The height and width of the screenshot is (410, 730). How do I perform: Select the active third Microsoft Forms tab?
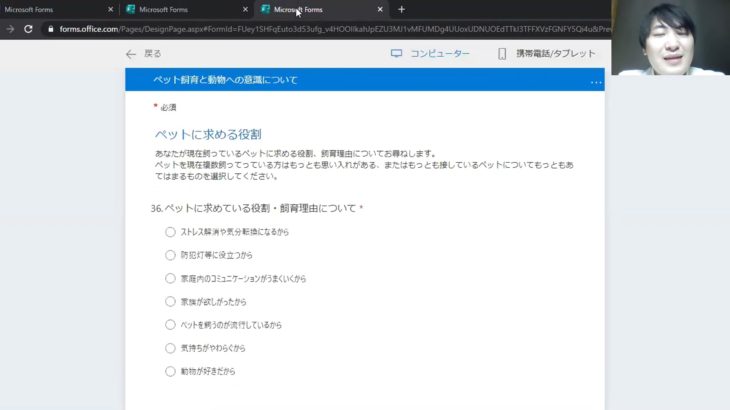pyautogui.click(x=321, y=9)
